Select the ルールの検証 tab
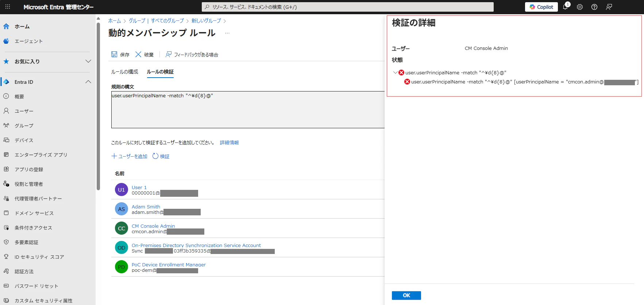This screenshot has height=305, width=644. tap(160, 72)
